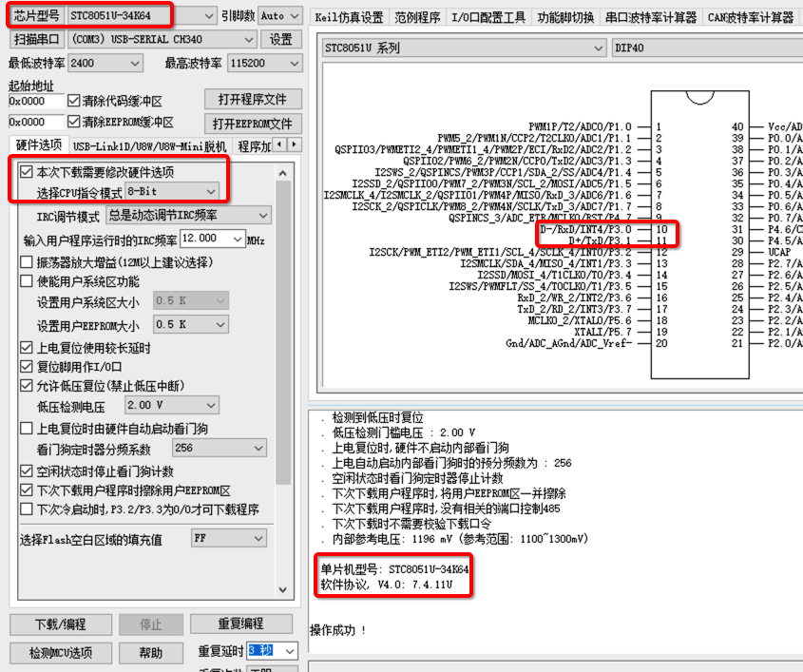Viewport: 803px width, 672px height.
Task: Toggle 清除EEPROM缓冲区 checkbox
Action: tap(74, 122)
